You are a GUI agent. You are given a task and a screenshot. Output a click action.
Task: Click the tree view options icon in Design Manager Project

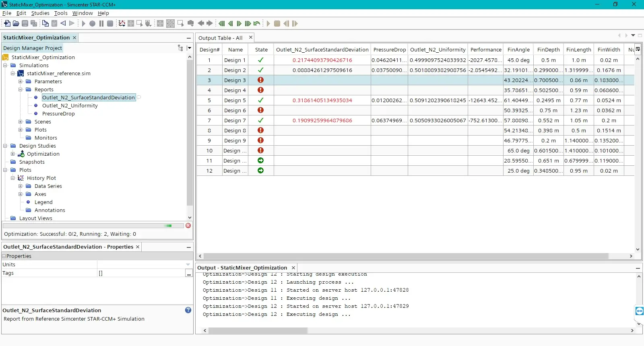(180, 48)
